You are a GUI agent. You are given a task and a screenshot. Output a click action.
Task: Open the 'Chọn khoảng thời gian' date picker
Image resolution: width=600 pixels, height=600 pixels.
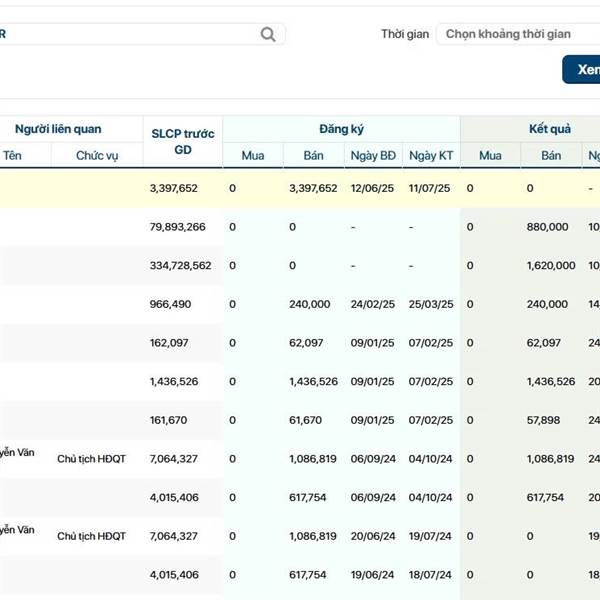(518, 34)
